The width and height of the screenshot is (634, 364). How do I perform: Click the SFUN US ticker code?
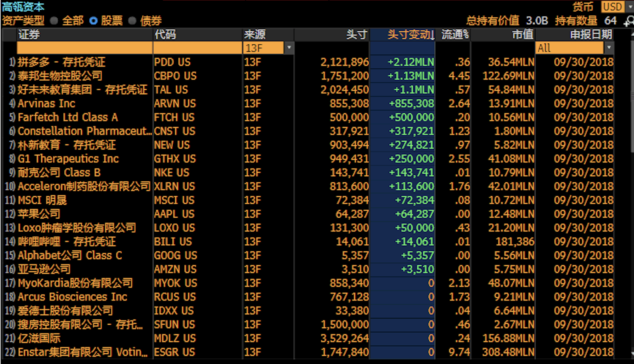point(175,324)
